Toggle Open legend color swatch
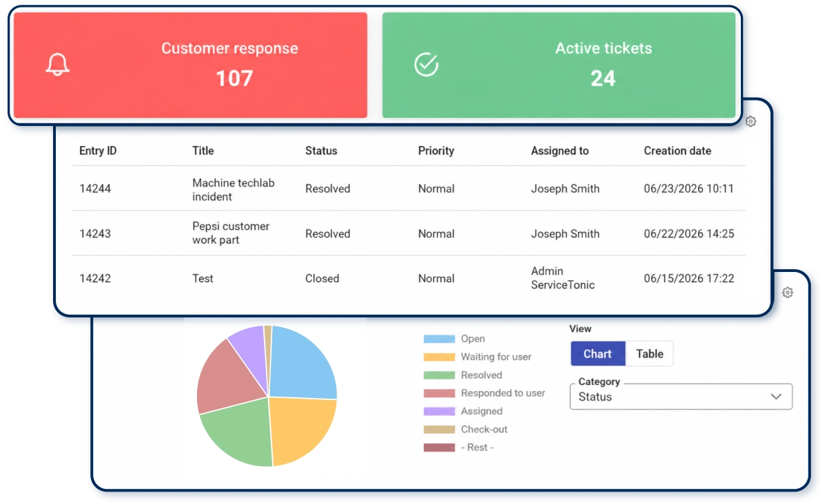 coord(439,339)
